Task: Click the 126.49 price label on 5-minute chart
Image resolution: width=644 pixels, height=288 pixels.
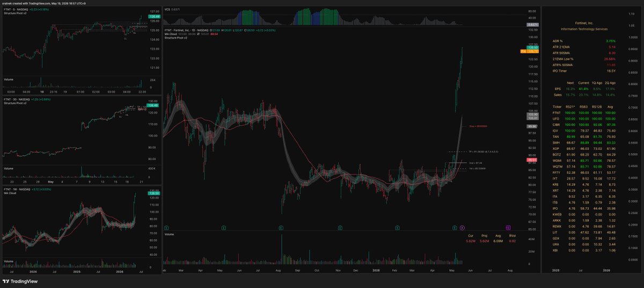Action: click(x=153, y=16)
